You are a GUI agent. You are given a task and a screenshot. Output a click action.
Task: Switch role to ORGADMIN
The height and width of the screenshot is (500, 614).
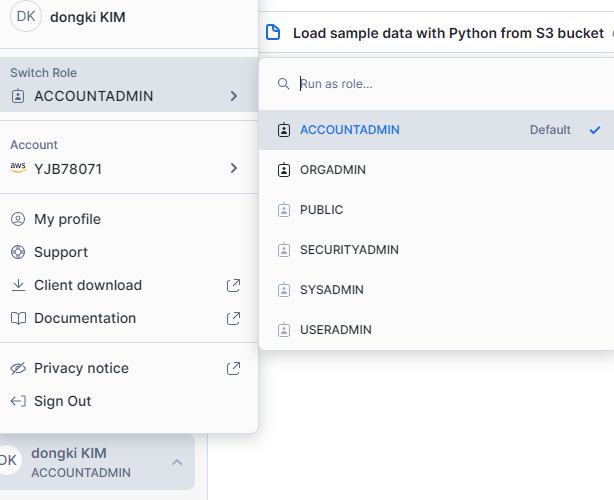[x=333, y=170]
